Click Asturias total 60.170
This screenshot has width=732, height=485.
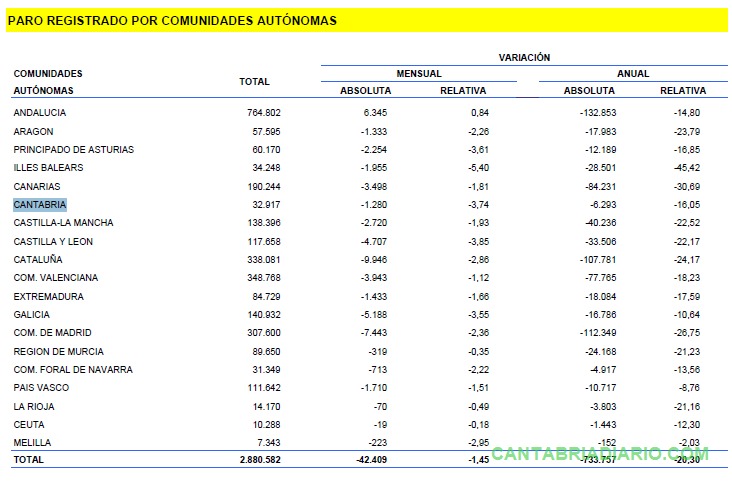point(266,149)
